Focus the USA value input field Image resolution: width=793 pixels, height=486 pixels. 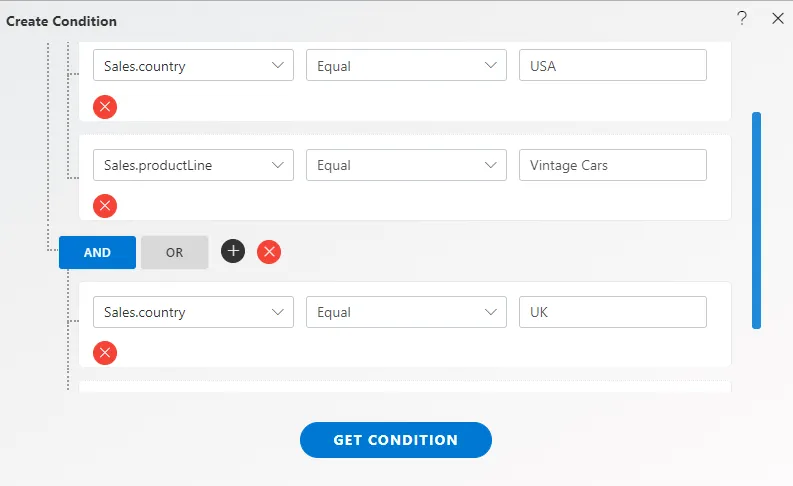(x=612, y=65)
